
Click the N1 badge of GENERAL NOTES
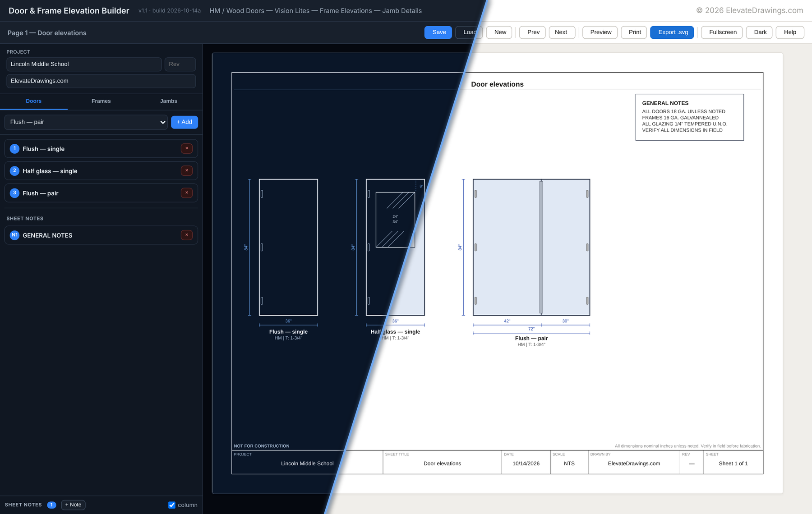[14, 235]
